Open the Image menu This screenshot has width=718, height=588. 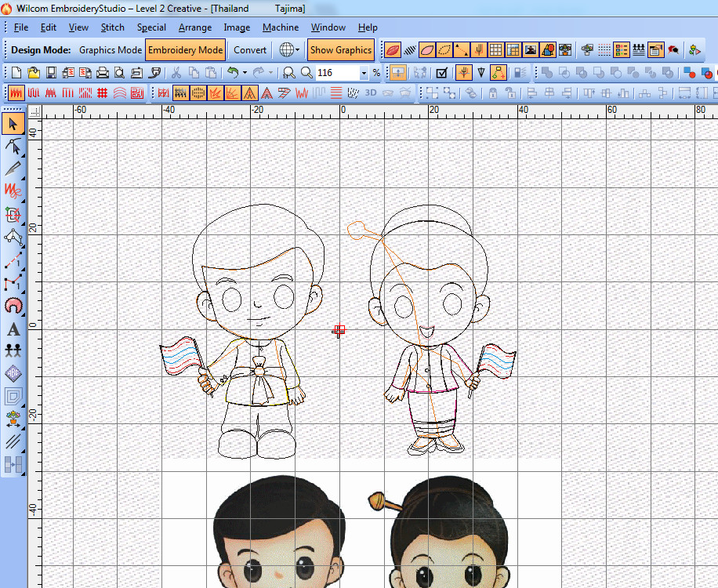pyautogui.click(x=237, y=27)
